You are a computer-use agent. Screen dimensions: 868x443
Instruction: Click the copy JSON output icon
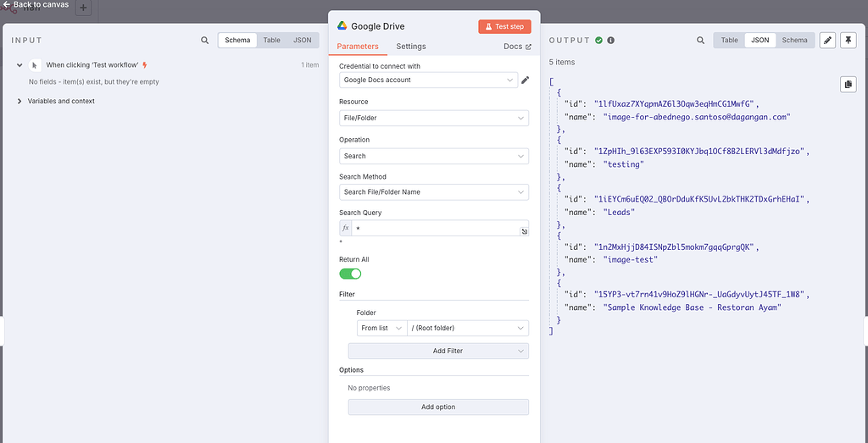(847, 84)
